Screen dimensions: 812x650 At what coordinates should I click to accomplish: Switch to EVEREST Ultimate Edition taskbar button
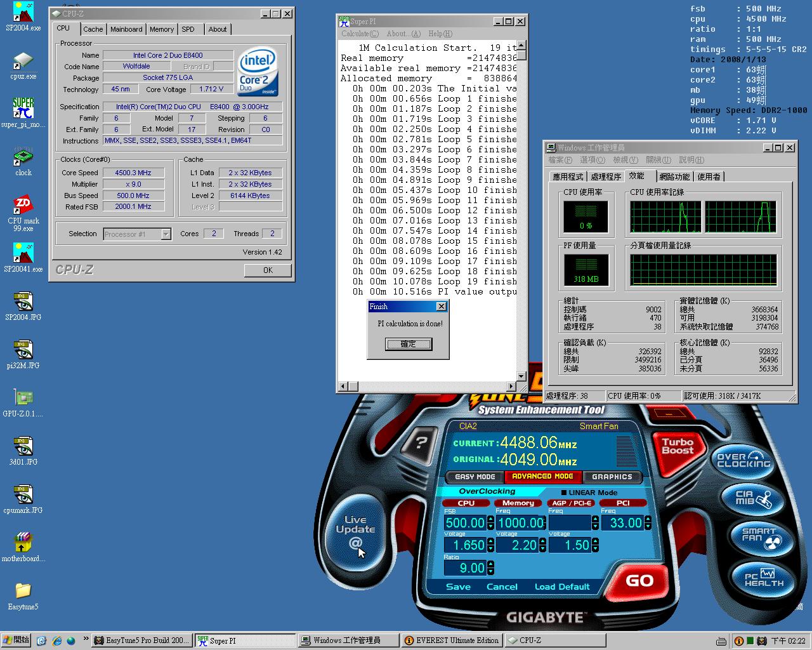pyautogui.click(x=452, y=640)
